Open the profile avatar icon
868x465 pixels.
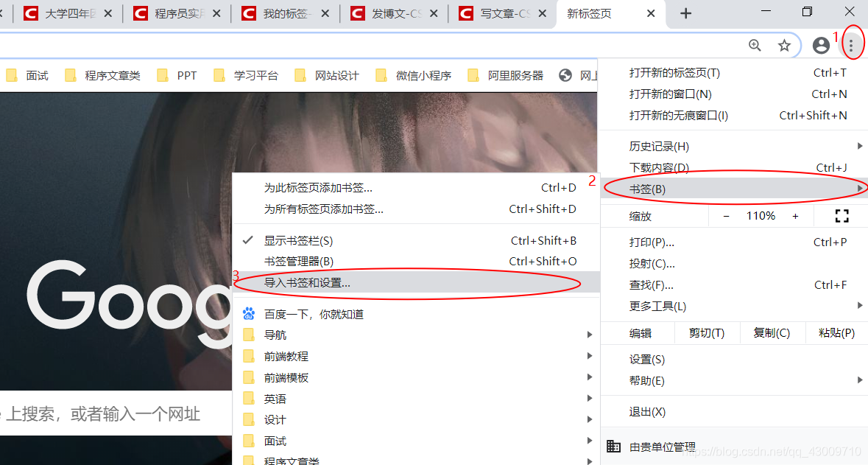pos(820,45)
